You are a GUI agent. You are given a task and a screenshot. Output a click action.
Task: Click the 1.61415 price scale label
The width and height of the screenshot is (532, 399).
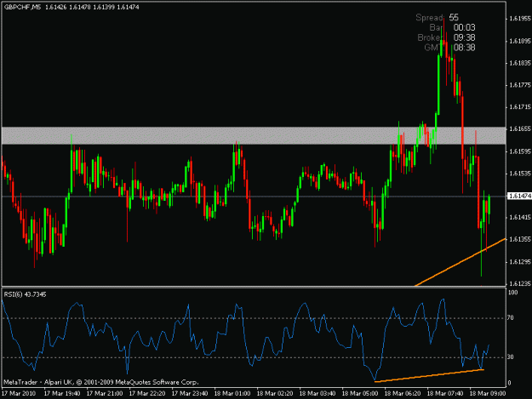coord(519,217)
